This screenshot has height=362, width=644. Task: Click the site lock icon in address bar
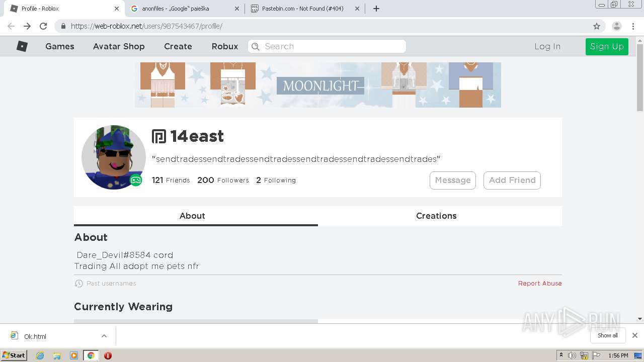(x=63, y=26)
